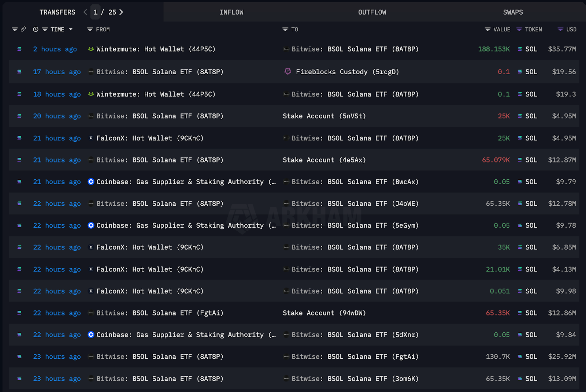The width and height of the screenshot is (586, 392).
Task: Open Wintermute: Hot Wallet in the 188.153K row
Action: point(156,49)
